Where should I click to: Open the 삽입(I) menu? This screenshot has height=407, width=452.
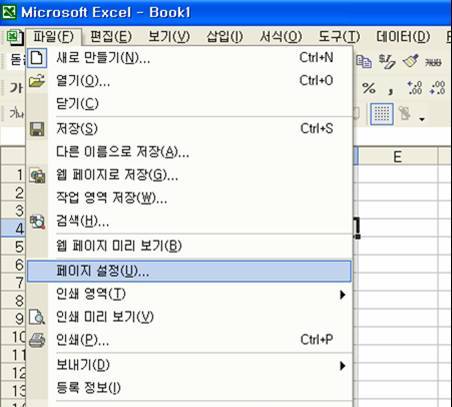coord(225,37)
